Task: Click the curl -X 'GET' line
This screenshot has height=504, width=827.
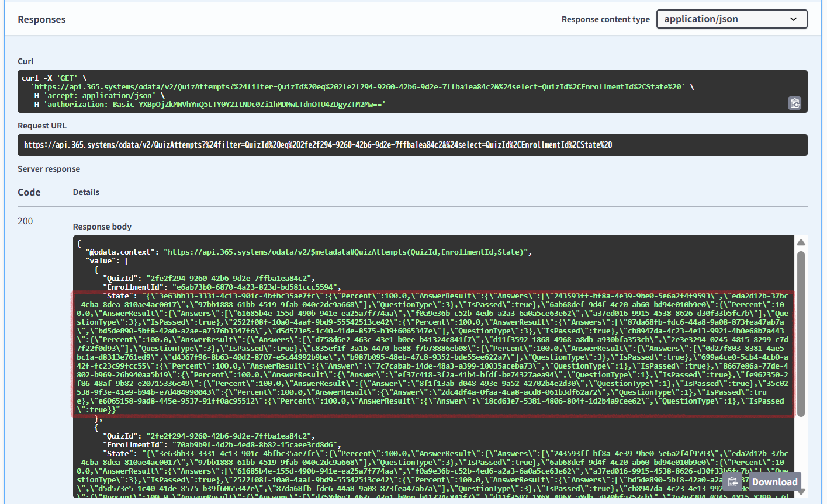Action: pos(54,78)
